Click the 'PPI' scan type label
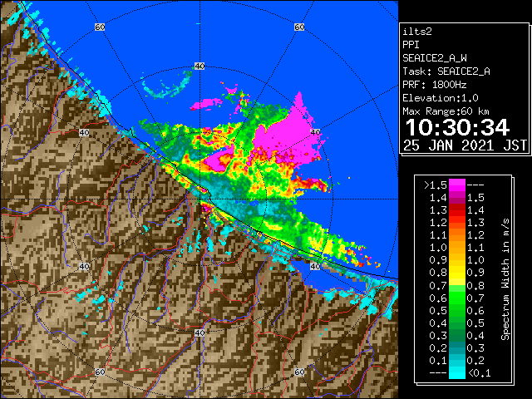The image size is (532, 399). point(411,45)
